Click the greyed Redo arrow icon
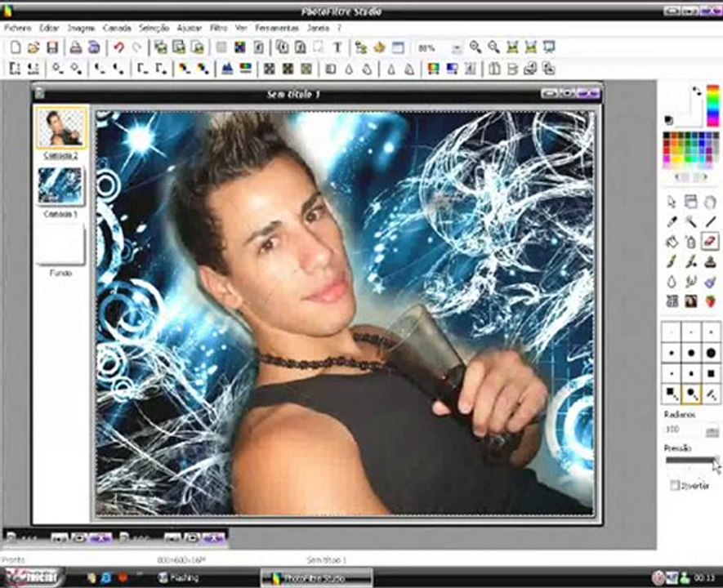The image size is (723, 588). pos(137,47)
